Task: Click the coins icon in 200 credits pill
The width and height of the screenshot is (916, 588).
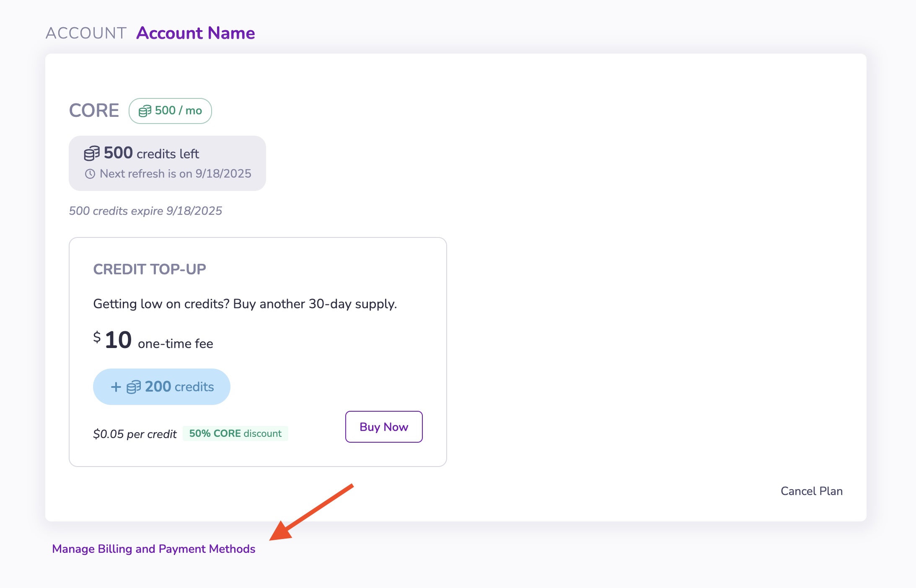Action: [134, 387]
